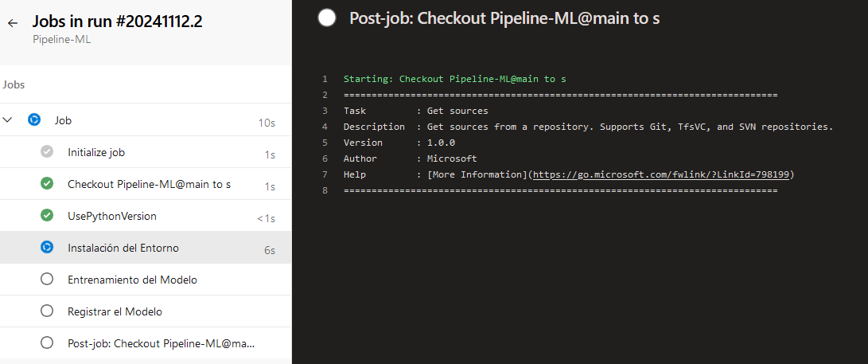Click log line 1 Starting Checkout text
The height and width of the screenshot is (364, 868).
click(x=454, y=79)
